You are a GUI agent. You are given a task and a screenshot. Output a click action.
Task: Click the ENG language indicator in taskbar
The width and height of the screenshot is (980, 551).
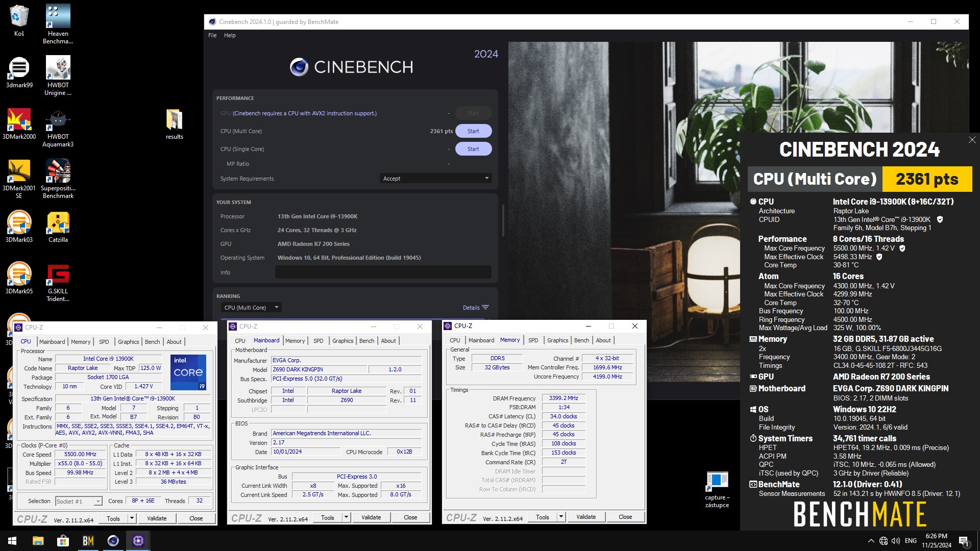(x=911, y=541)
